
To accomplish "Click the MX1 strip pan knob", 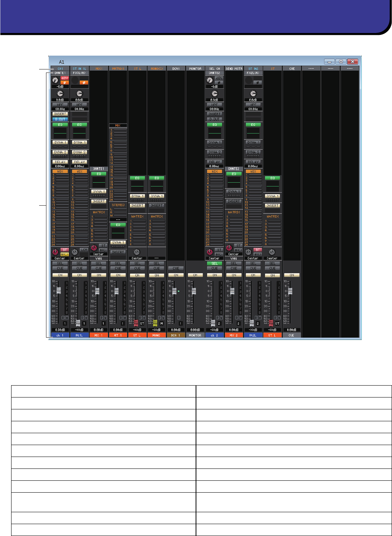I will tap(94, 248).
